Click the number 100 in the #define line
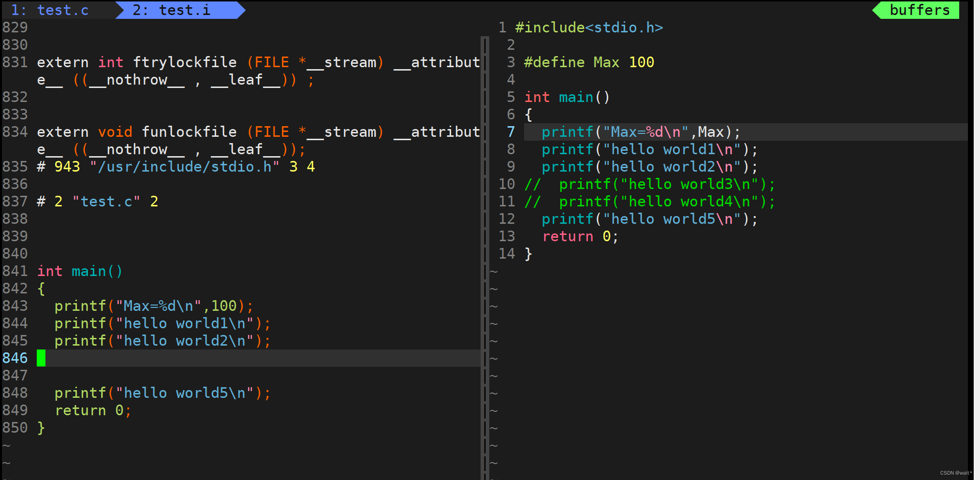This screenshot has height=480, width=980. 642,62
